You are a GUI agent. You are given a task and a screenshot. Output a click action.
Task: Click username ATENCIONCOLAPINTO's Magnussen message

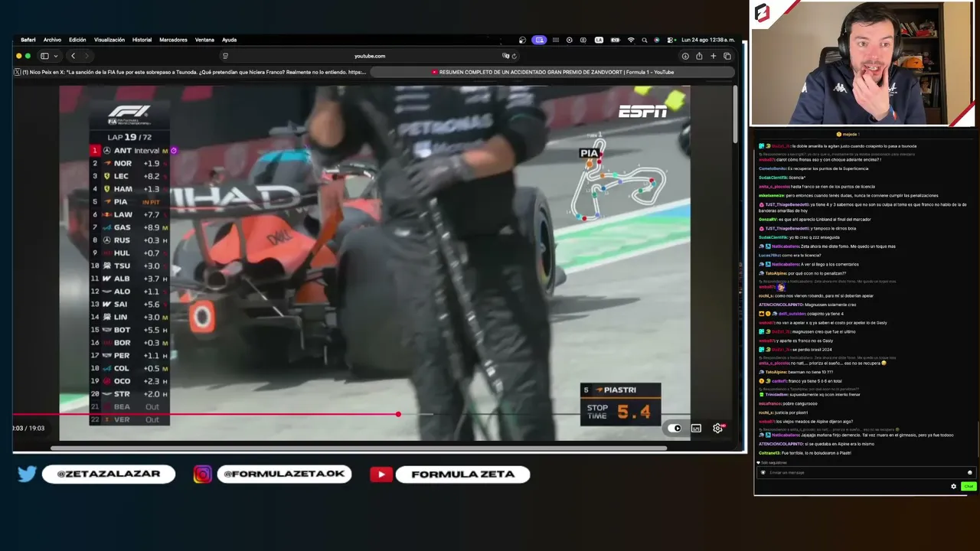[781, 305]
